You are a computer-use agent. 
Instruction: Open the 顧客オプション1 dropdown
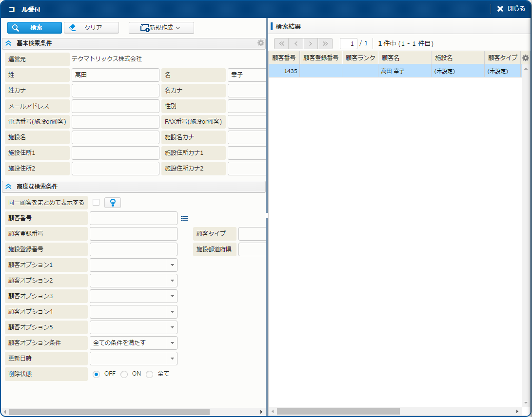tap(172, 265)
